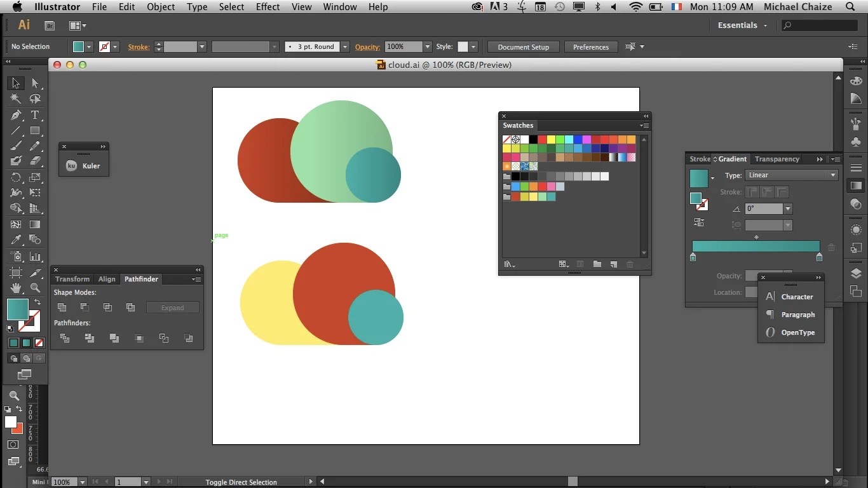The width and height of the screenshot is (868, 488).
Task: Swap fill and stroke colors
Action: (37, 302)
